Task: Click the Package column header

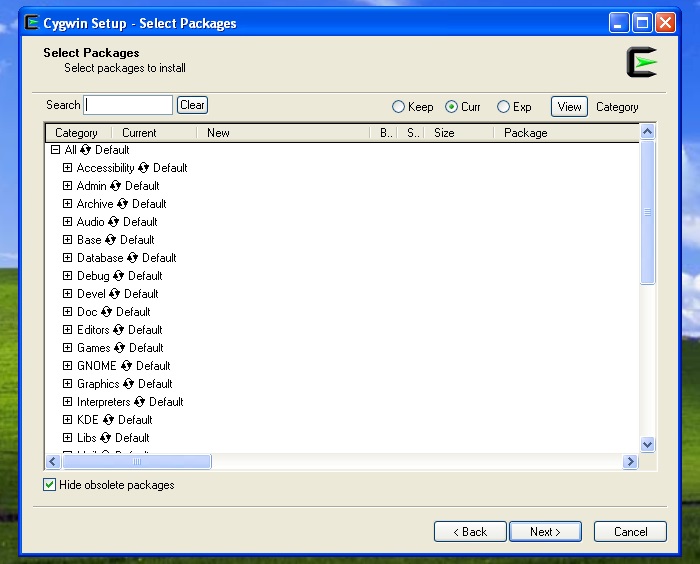Action: (525, 132)
